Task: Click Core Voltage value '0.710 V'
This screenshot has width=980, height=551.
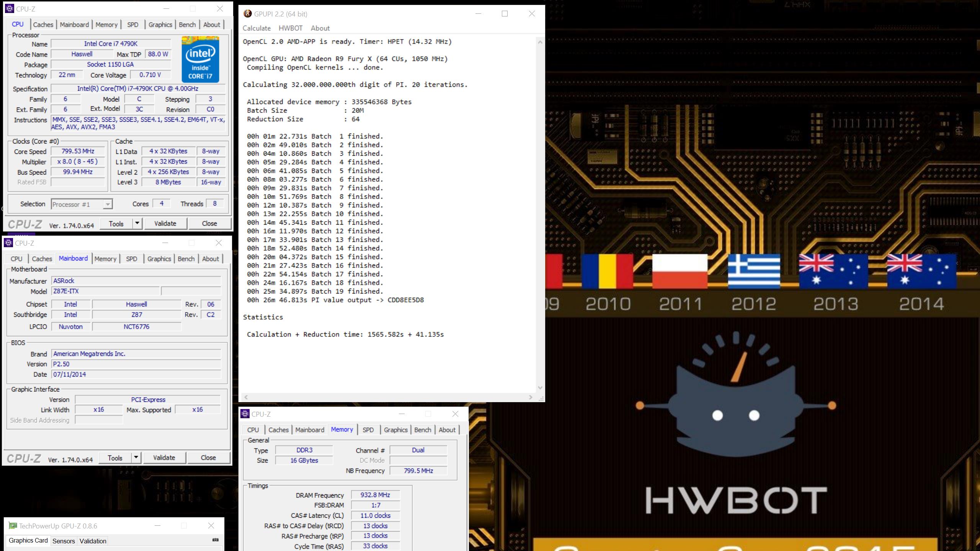Action: (x=150, y=75)
